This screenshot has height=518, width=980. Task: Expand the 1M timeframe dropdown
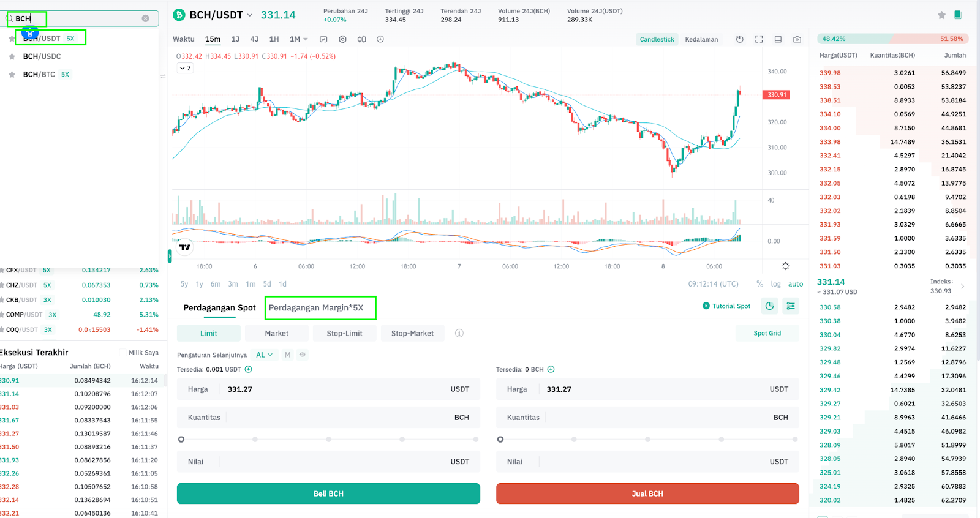[299, 39]
